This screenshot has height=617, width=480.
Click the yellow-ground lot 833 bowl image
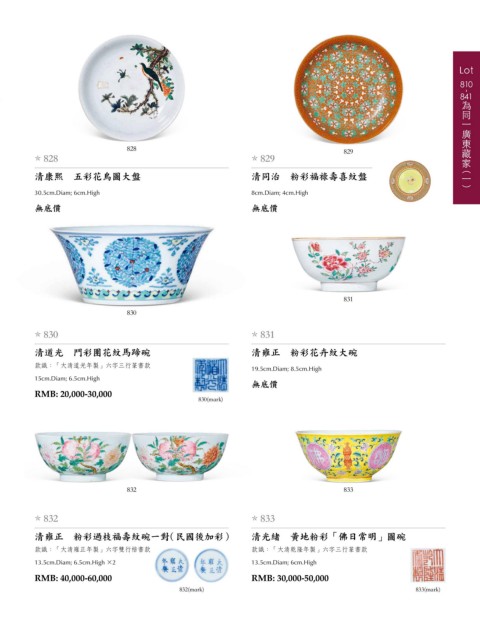pos(348,456)
